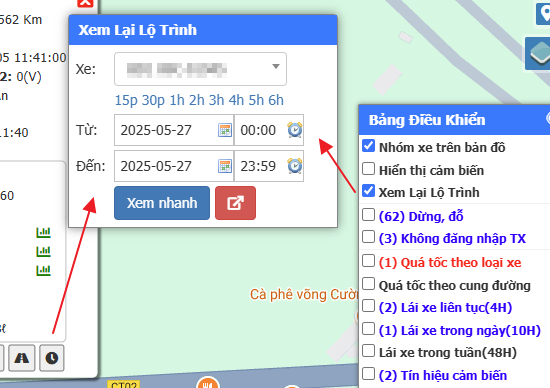Check (62) Dừng, đỗ option
Screen dimensions: 550x388
pyautogui.click(x=368, y=215)
